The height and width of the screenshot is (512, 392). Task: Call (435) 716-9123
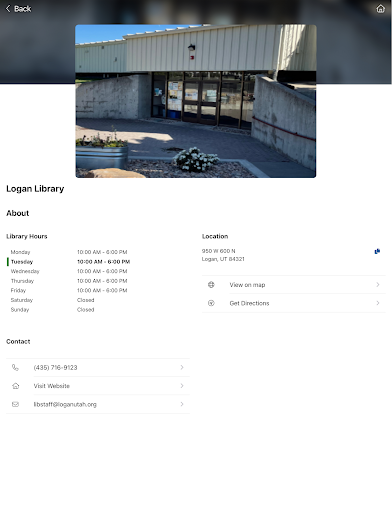pyautogui.click(x=98, y=367)
